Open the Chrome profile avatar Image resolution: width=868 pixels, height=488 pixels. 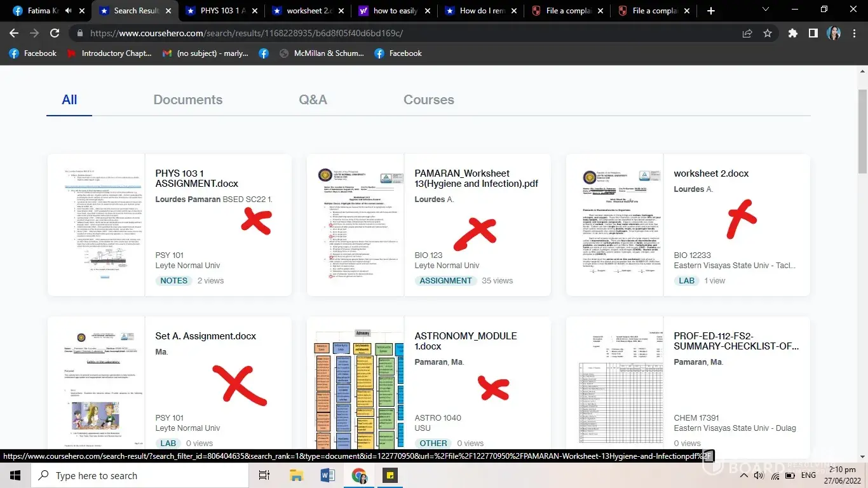tap(834, 33)
